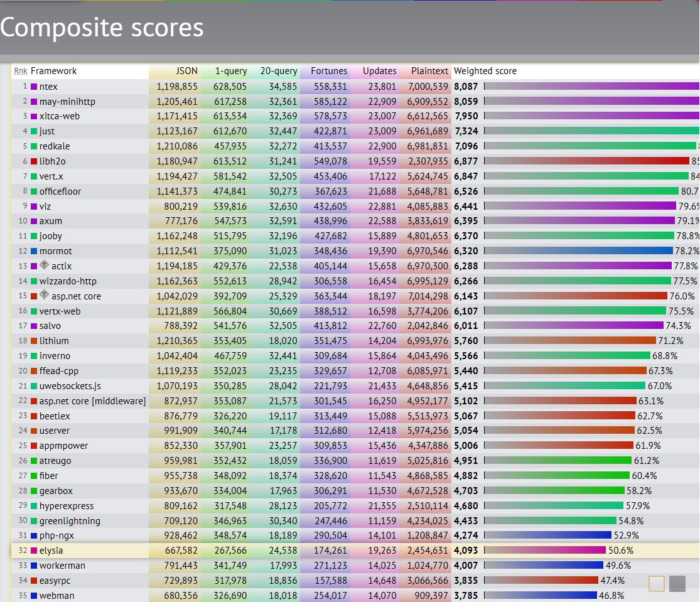Open the salvo framework link

click(50, 326)
